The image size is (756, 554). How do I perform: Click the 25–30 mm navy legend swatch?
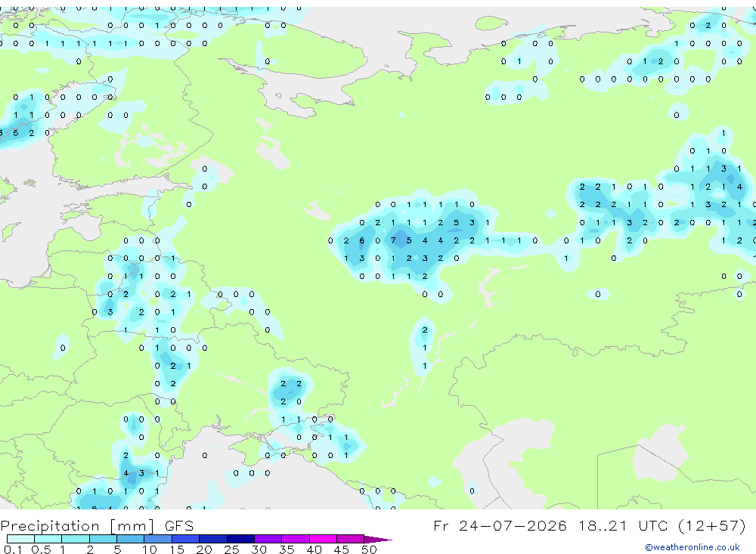[240, 539]
